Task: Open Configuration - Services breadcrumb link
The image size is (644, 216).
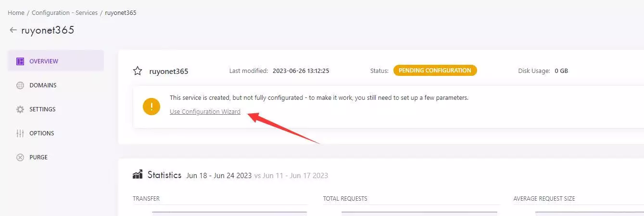Action: [x=65, y=12]
